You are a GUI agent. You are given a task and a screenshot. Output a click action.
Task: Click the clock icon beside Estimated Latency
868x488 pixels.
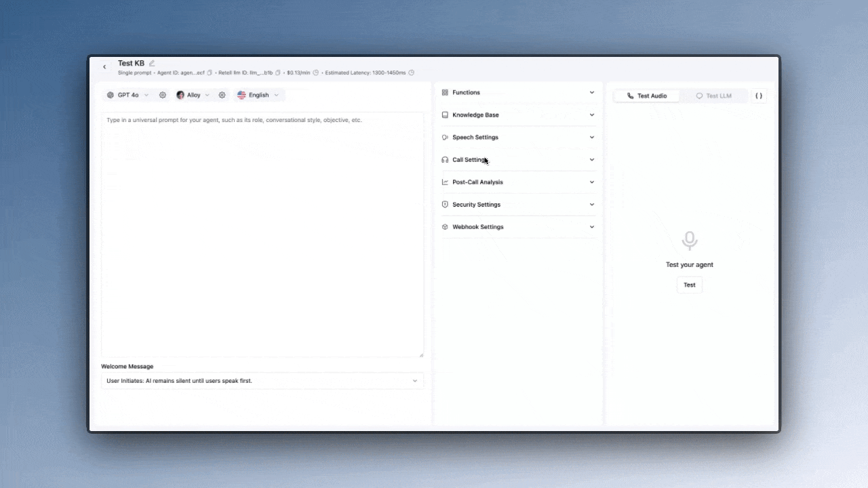click(412, 73)
